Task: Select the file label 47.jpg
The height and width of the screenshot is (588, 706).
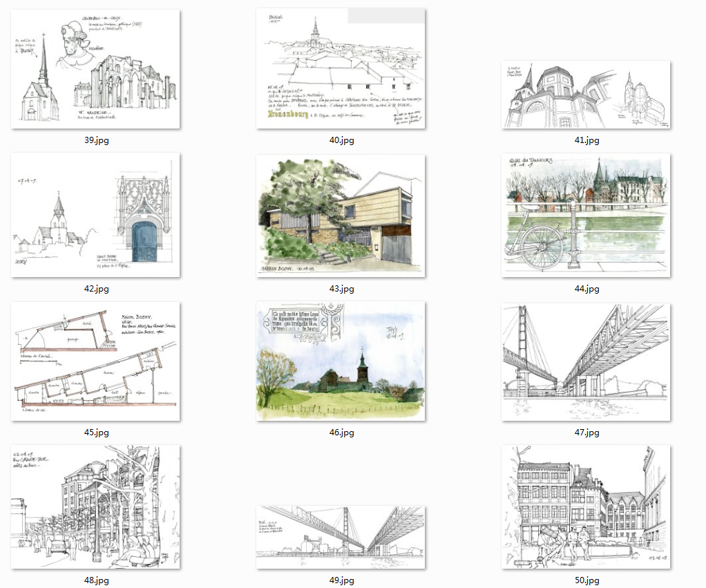Action: pos(586,433)
